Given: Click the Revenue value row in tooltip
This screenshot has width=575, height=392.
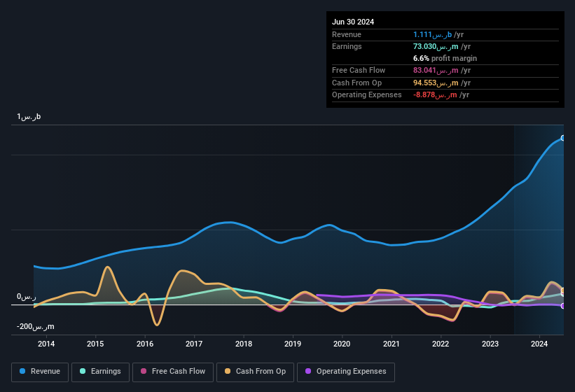Looking at the screenshot, I should (445, 34).
